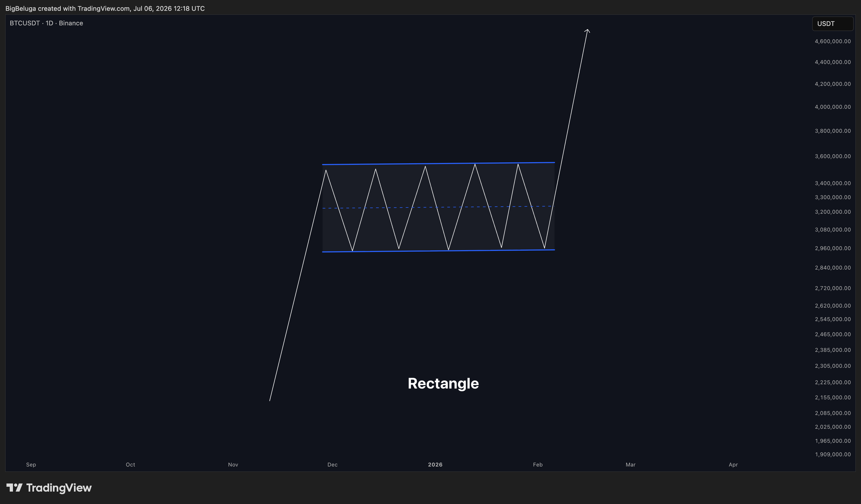Click the 2,545,000.00 price label
This screenshot has height=504, width=861.
833,319
